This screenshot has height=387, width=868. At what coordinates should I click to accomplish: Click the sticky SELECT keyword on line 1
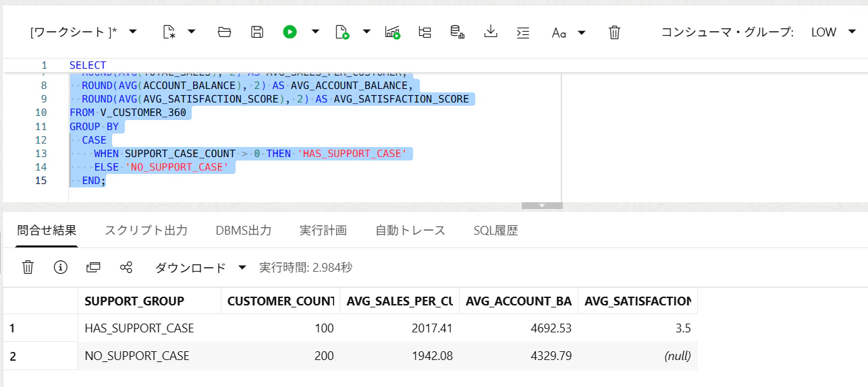coord(88,65)
